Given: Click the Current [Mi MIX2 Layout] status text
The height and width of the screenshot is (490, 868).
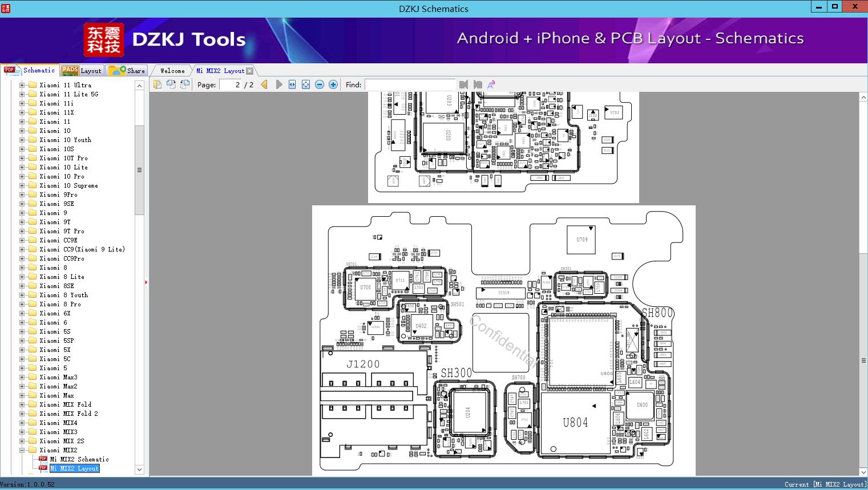Looking at the screenshot, I should tap(825, 484).
